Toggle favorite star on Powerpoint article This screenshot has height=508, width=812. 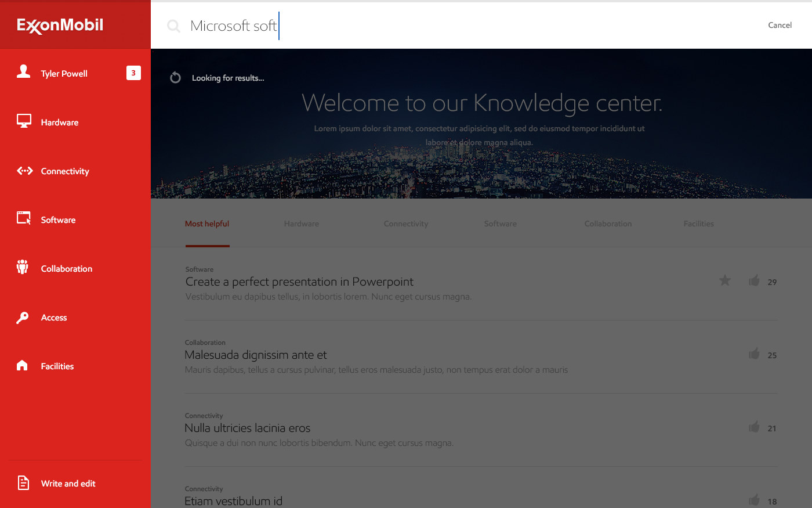pos(725,281)
